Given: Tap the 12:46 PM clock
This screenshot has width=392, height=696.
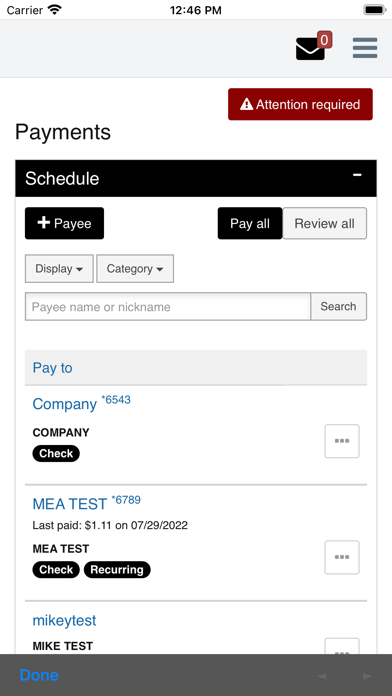Looking at the screenshot, I should click(196, 10).
